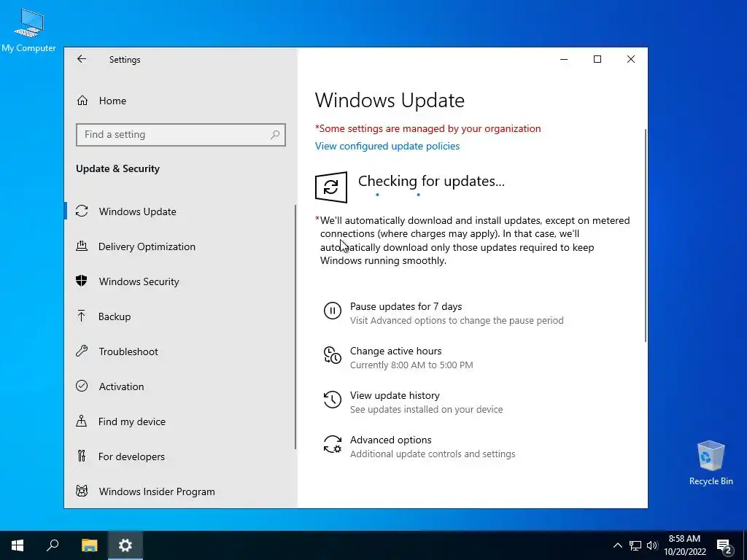
Task: Open the Recycle Bin desktop icon
Action: click(x=711, y=463)
